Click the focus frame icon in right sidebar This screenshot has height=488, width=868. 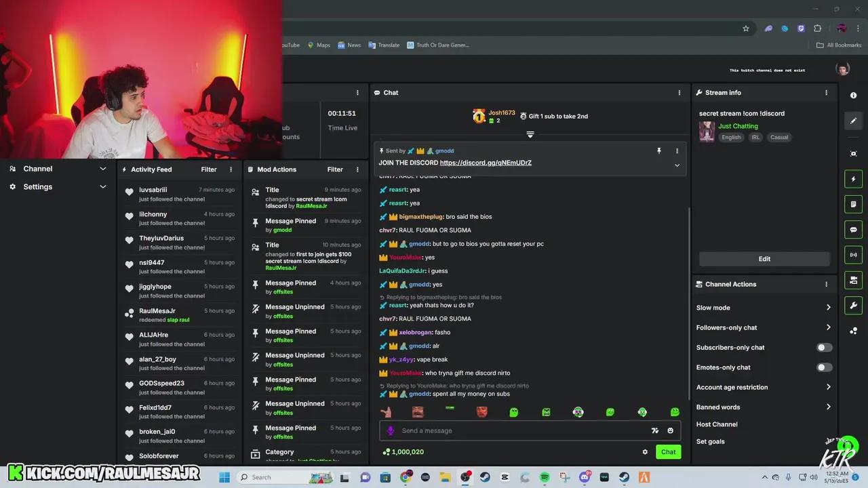(853, 154)
